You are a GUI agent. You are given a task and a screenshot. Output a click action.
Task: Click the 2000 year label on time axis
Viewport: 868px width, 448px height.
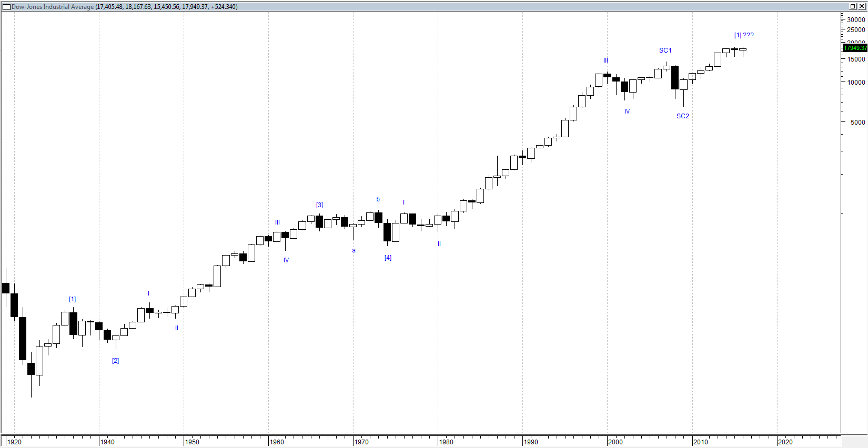pyautogui.click(x=615, y=442)
